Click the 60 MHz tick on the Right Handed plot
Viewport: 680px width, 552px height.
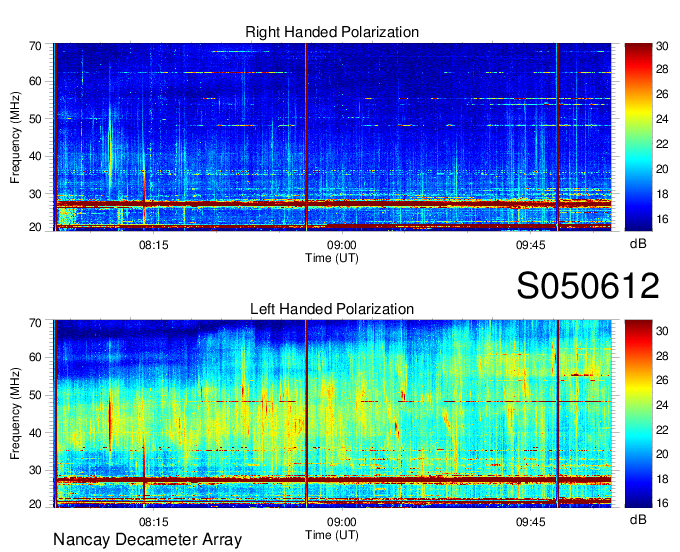(x=35, y=81)
